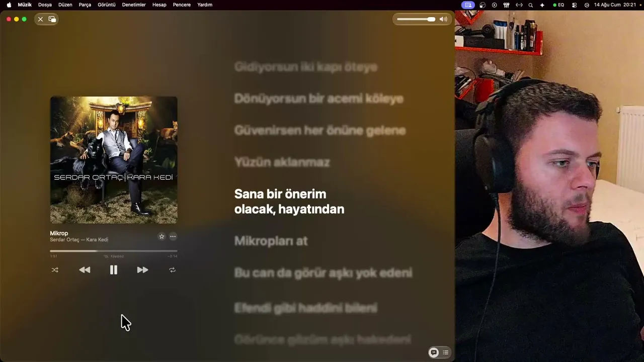The width and height of the screenshot is (644, 362).
Task: Open the Dosya menu
Action: point(45,5)
